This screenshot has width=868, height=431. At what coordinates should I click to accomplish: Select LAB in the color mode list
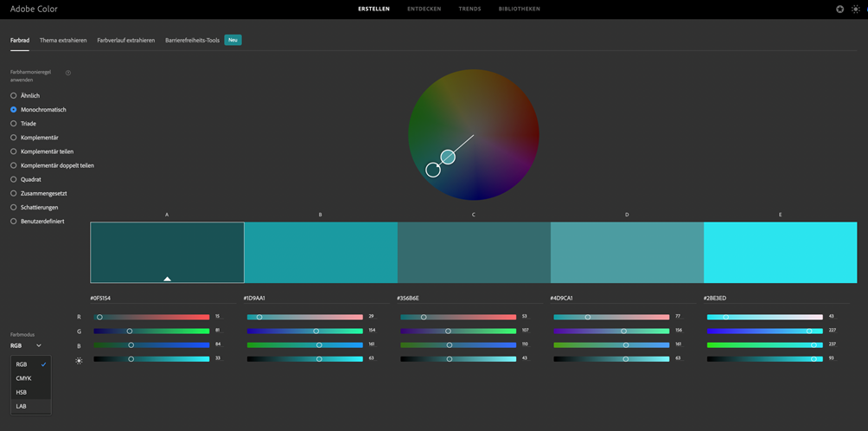coord(22,406)
